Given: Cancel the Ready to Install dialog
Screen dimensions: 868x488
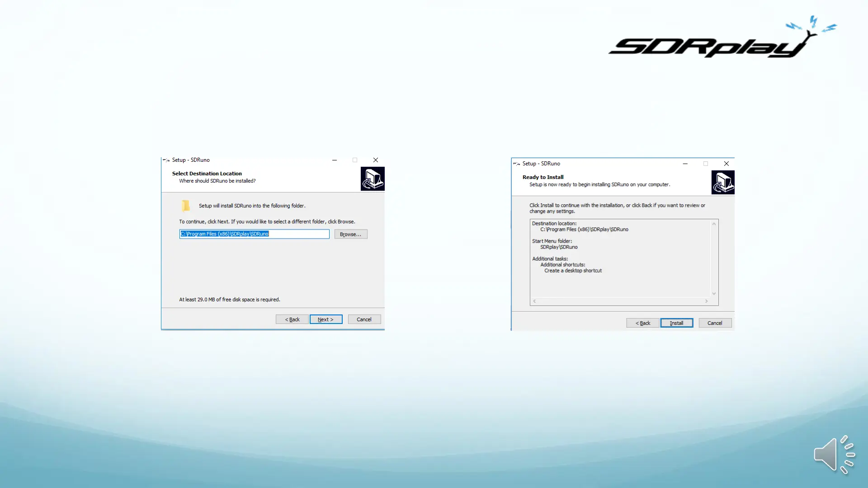Looking at the screenshot, I should tap(715, 323).
